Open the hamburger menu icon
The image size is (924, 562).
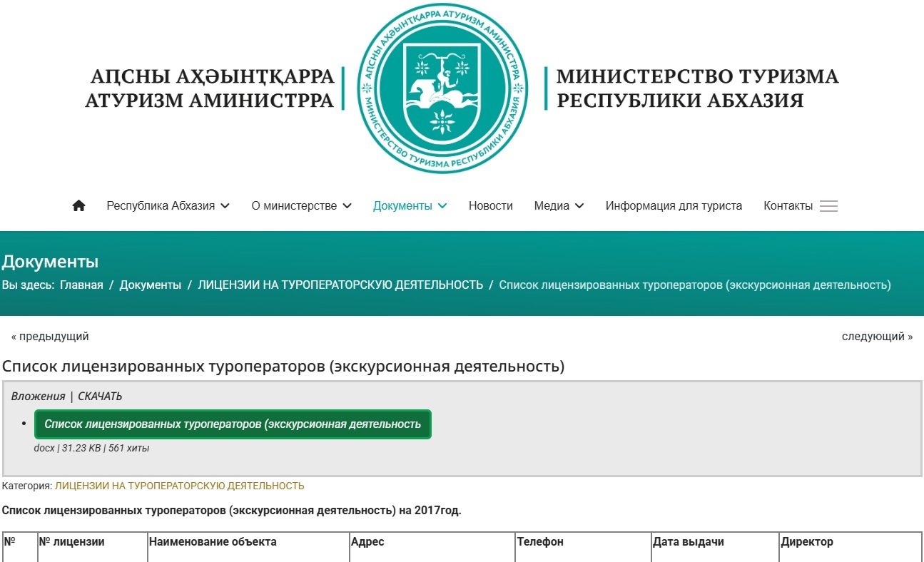point(828,206)
